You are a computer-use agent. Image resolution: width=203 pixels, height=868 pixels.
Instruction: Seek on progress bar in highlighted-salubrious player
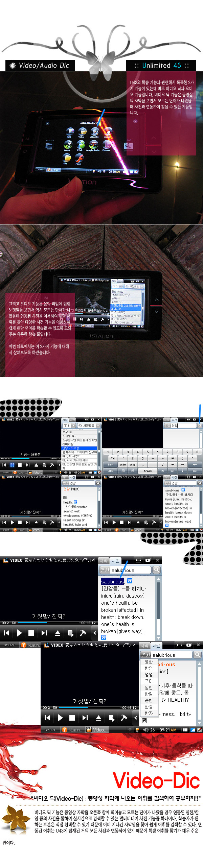(49, 623)
